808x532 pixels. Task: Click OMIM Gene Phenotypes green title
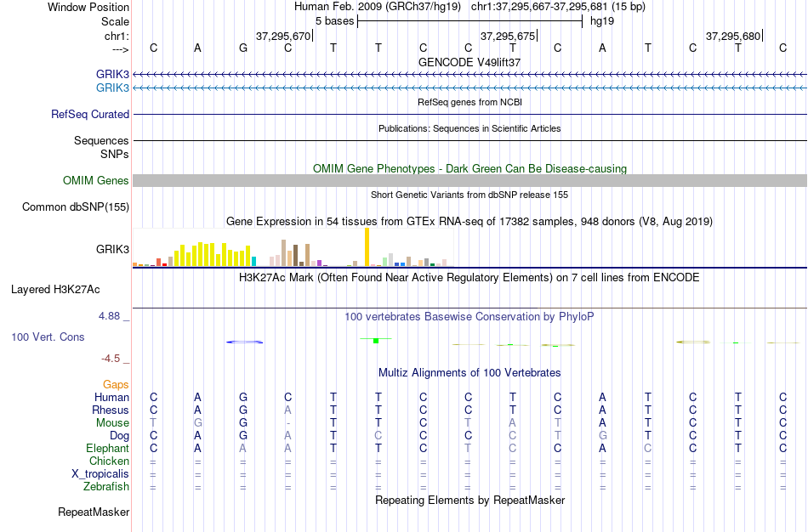(469, 168)
